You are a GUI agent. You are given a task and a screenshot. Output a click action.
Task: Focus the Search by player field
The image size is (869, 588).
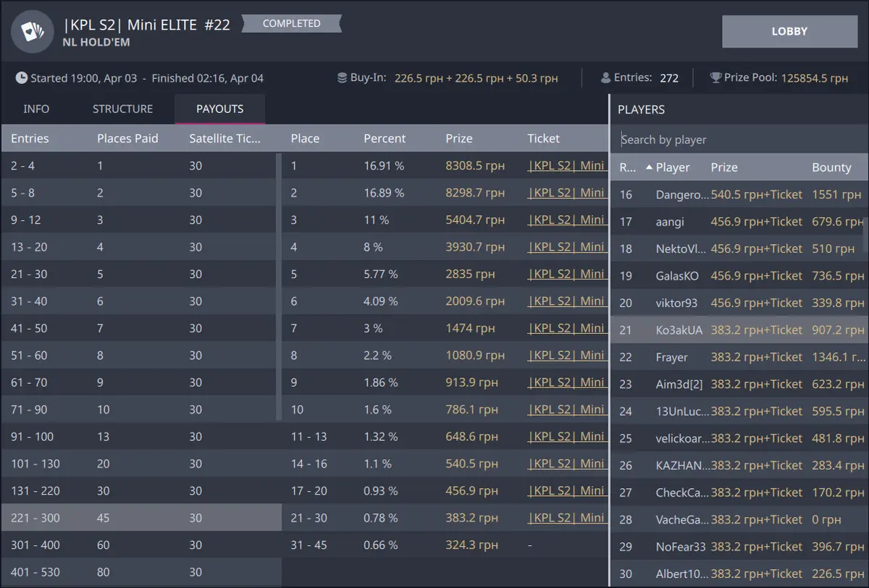pyautogui.click(x=739, y=140)
